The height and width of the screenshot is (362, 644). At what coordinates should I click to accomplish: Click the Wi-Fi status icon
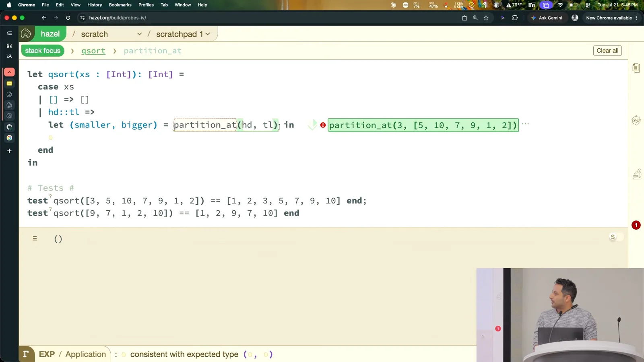[x=560, y=5]
